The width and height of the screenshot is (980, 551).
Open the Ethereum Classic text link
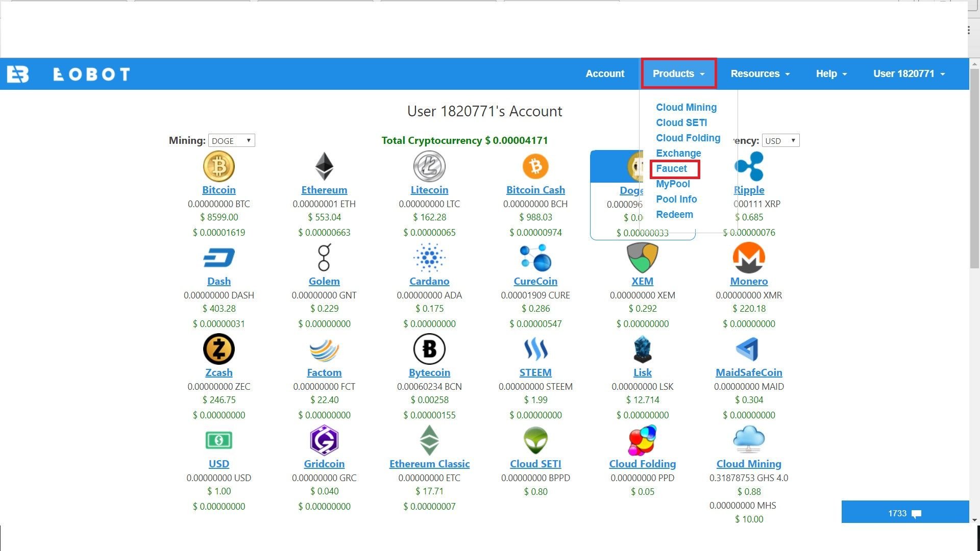point(429,464)
